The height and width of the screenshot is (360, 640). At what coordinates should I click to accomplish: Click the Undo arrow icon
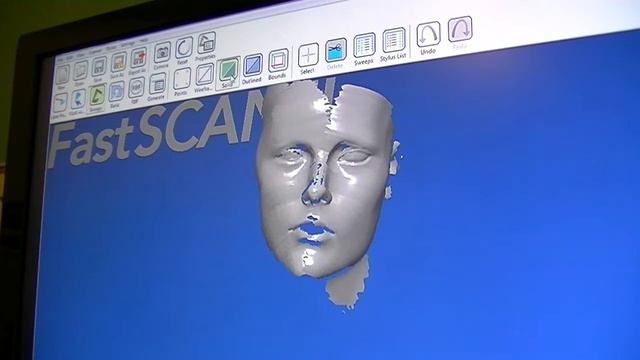pyautogui.click(x=428, y=34)
